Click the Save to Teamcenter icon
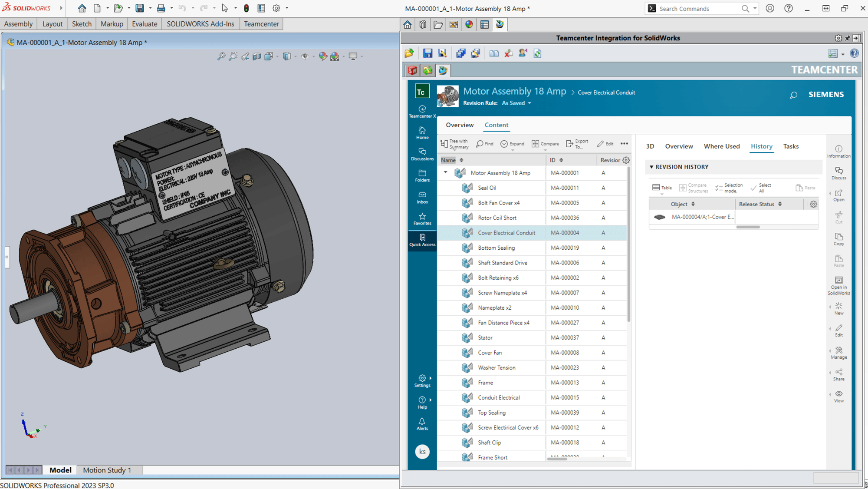868x489 pixels. tap(427, 53)
